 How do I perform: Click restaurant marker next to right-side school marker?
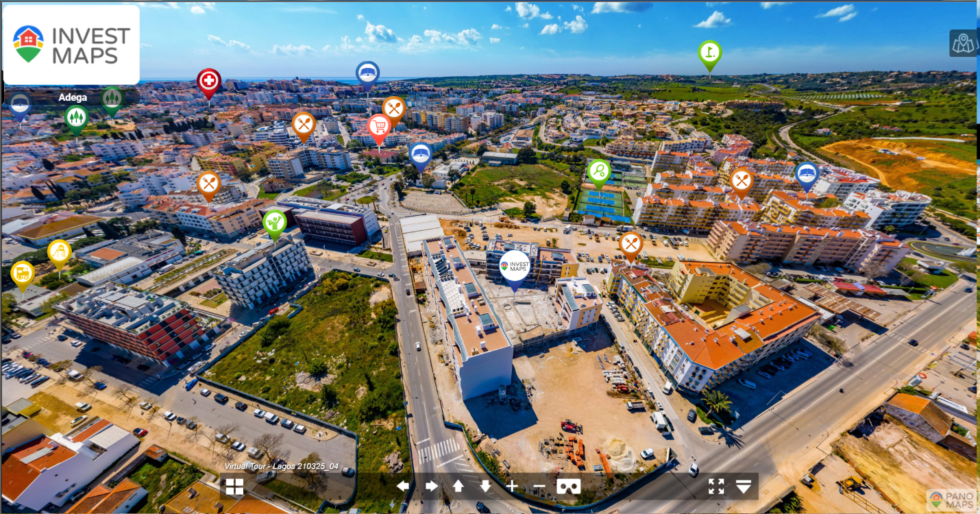tap(742, 180)
